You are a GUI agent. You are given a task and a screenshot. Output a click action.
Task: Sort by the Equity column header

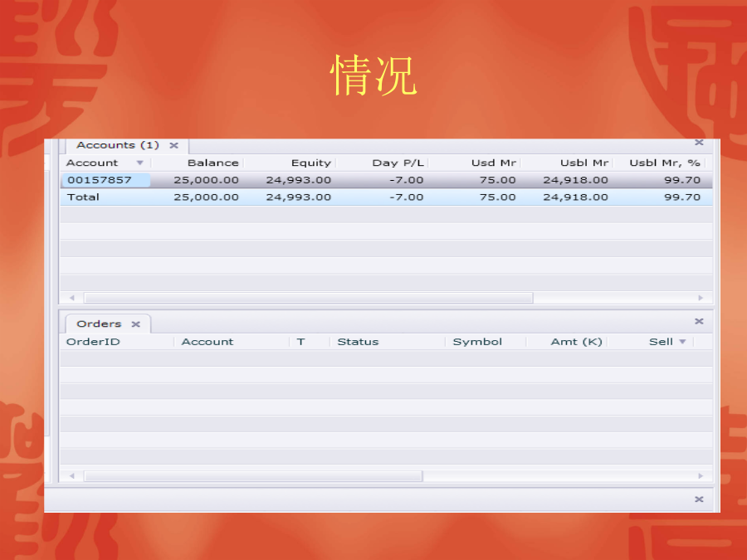click(310, 163)
